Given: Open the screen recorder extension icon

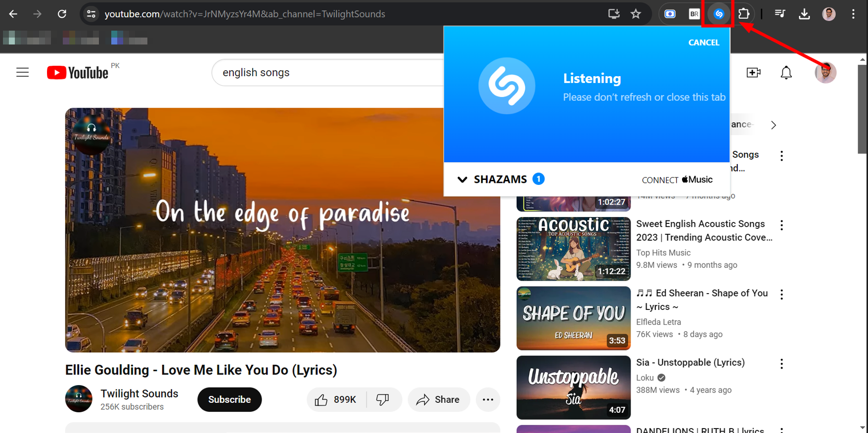Looking at the screenshot, I should coord(670,14).
